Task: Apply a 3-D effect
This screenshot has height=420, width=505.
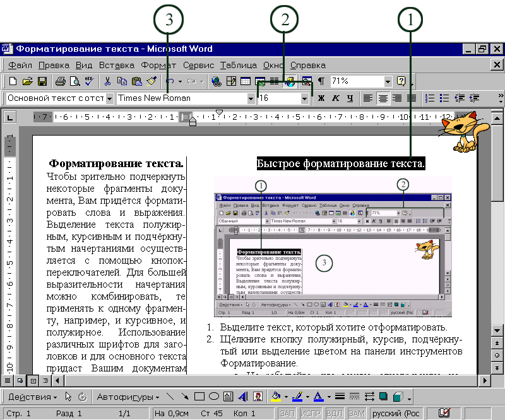Action: coord(398,397)
